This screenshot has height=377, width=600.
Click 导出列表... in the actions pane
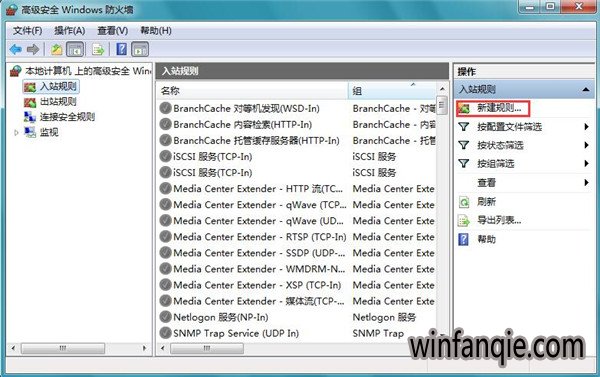499,220
